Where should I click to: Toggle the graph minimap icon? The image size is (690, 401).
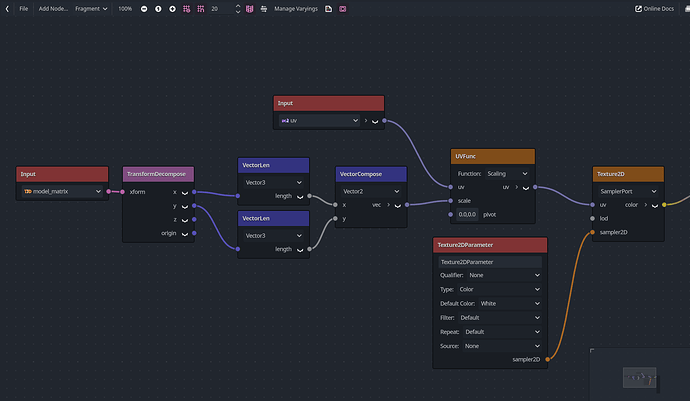(x=250, y=8)
